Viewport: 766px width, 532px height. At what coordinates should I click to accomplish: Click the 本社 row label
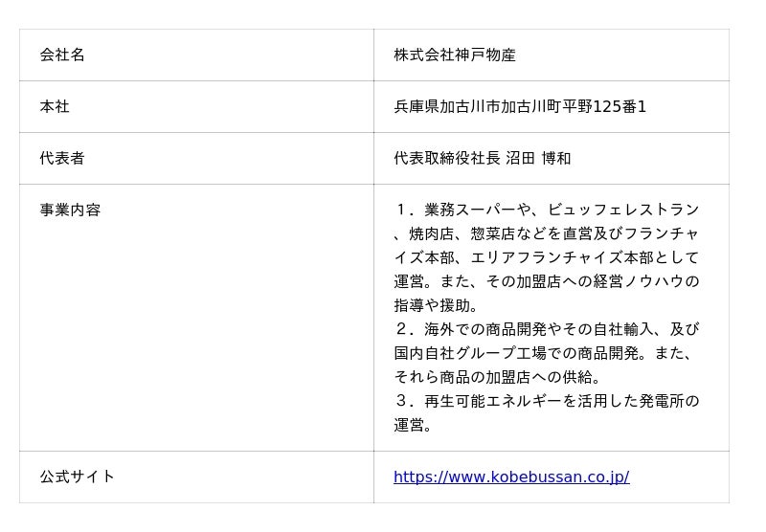(x=55, y=106)
